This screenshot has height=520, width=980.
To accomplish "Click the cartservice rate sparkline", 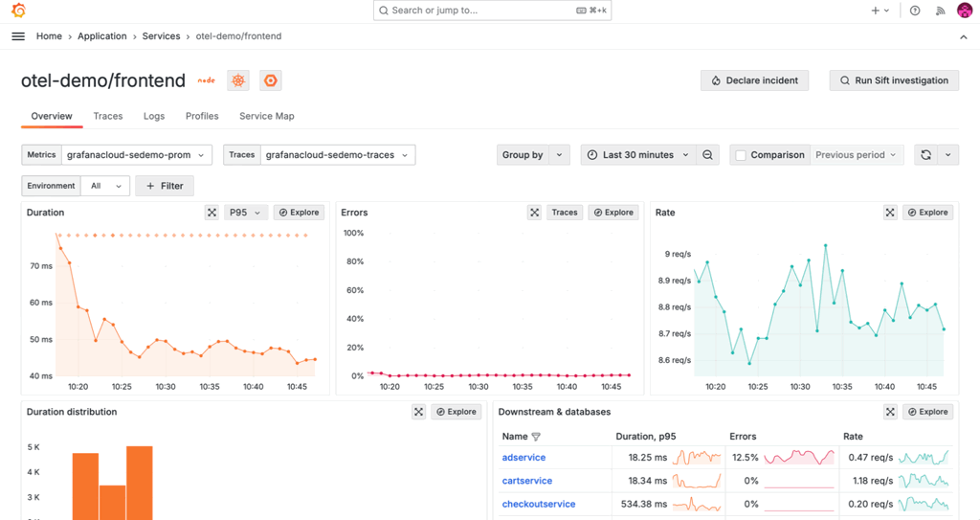I will click(924, 481).
